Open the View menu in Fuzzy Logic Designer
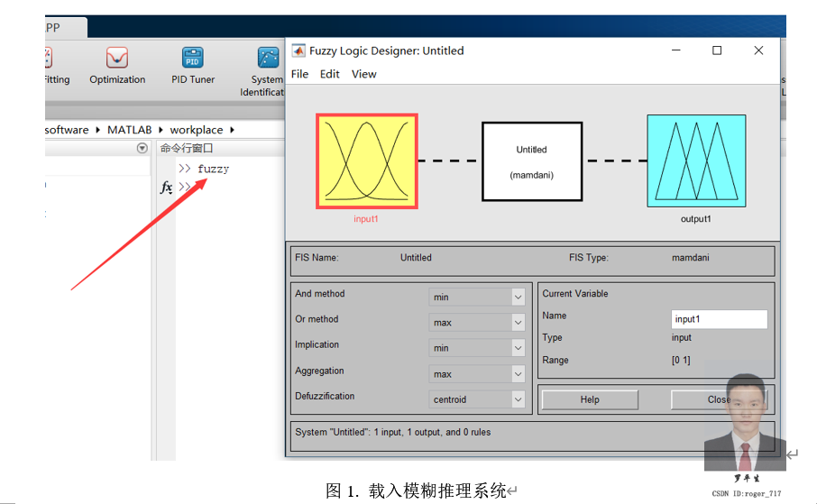This screenshot has width=817, height=504. tap(363, 74)
